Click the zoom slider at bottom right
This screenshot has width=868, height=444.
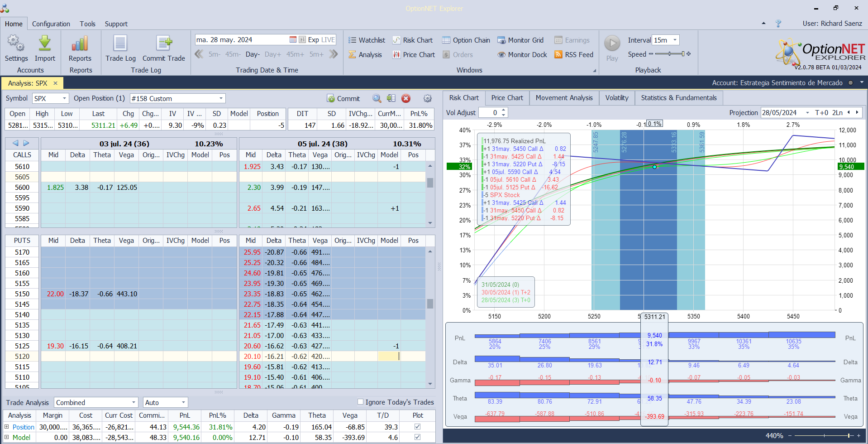click(x=824, y=436)
